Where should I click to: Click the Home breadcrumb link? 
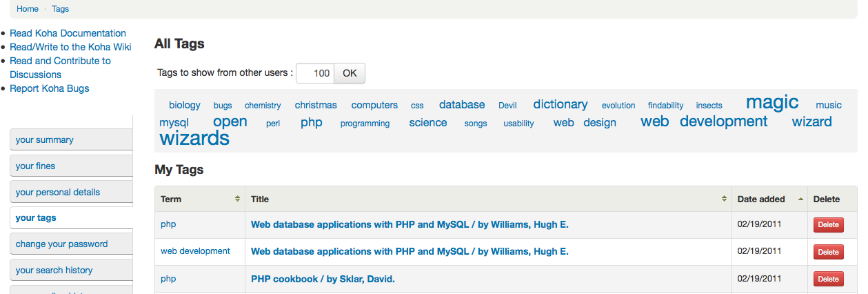(28, 9)
